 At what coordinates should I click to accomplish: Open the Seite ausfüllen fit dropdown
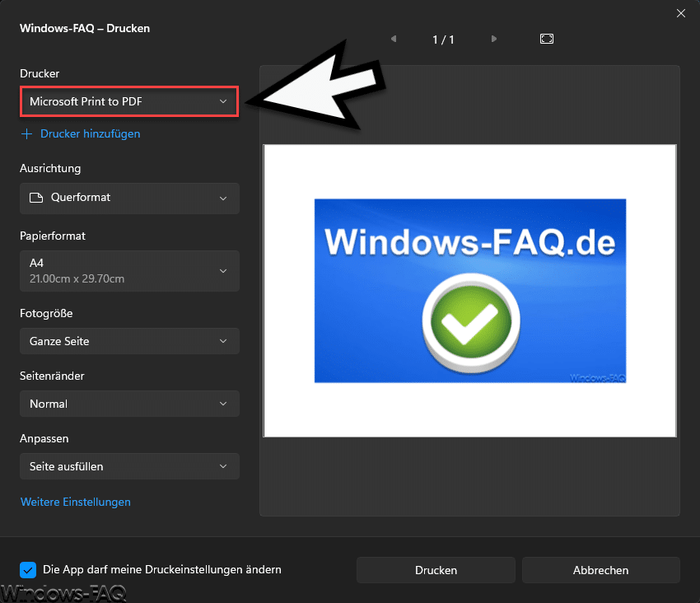point(129,466)
